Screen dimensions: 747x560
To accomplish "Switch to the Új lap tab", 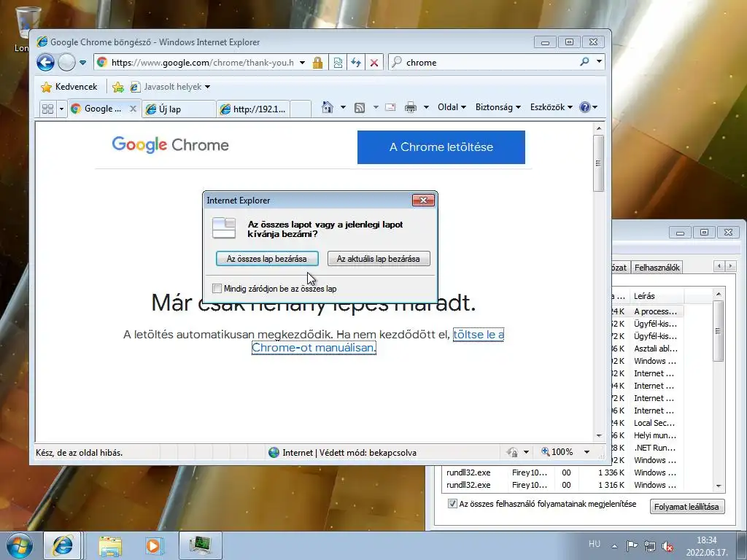I will [178, 109].
